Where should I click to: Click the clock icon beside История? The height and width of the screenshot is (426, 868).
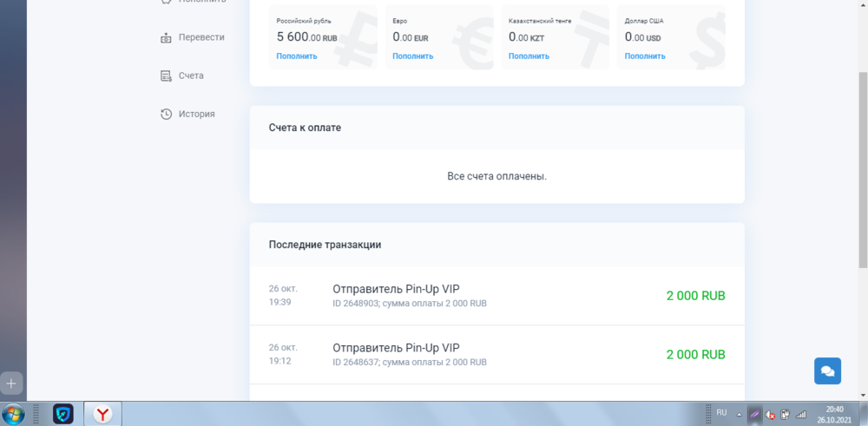coord(166,114)
